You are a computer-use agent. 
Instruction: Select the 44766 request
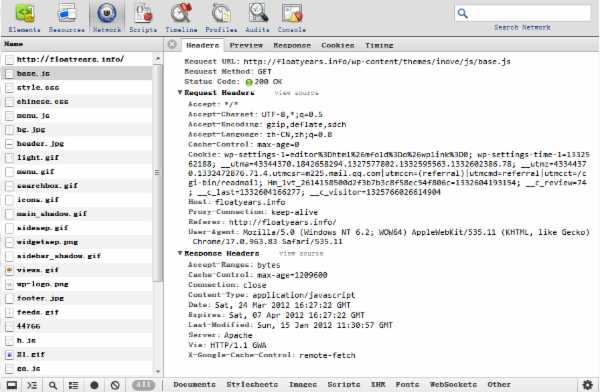coord(77,326)
